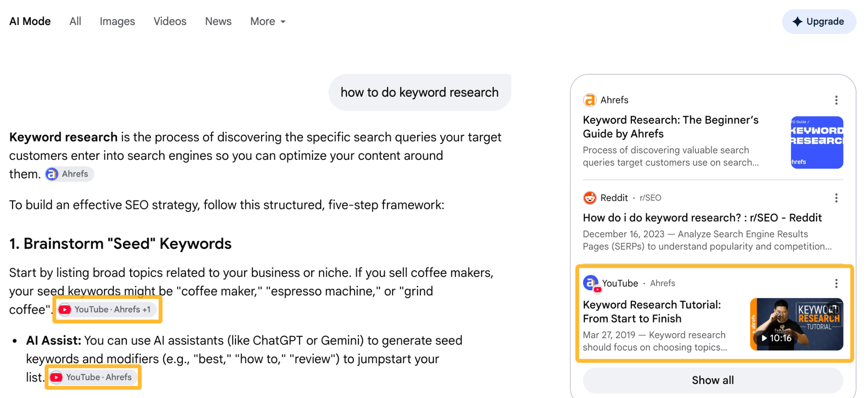Open the Images tab
Screen dimensions: 868x398
pos(117,22)
